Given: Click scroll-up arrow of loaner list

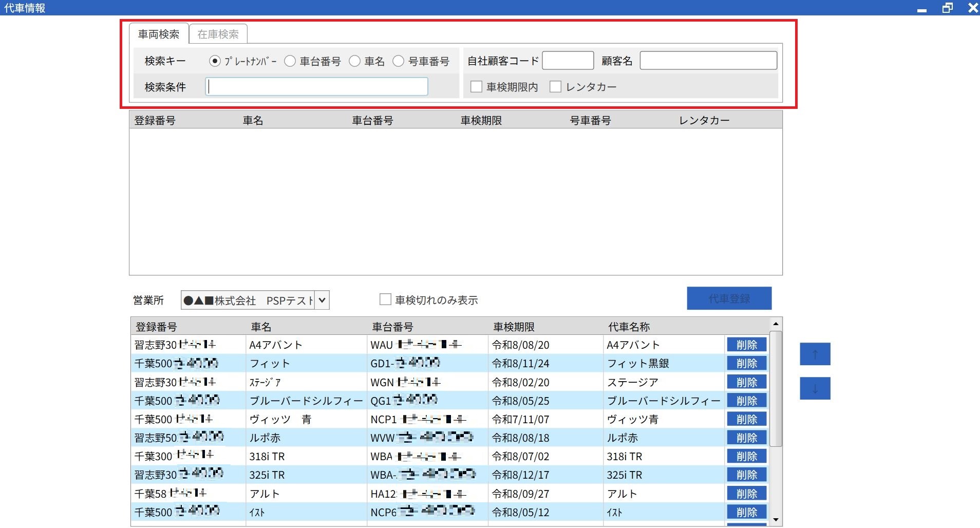Looking at the screenshot, I should tap(776, 324).
